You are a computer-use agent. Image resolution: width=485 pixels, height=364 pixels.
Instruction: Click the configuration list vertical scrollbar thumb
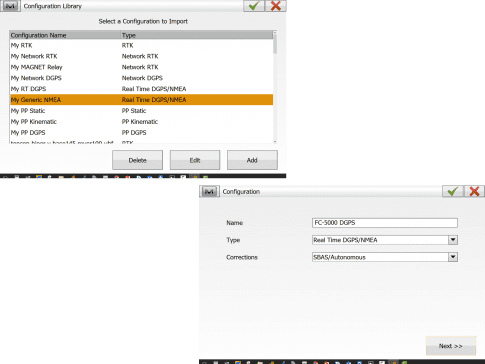point(275,44)
